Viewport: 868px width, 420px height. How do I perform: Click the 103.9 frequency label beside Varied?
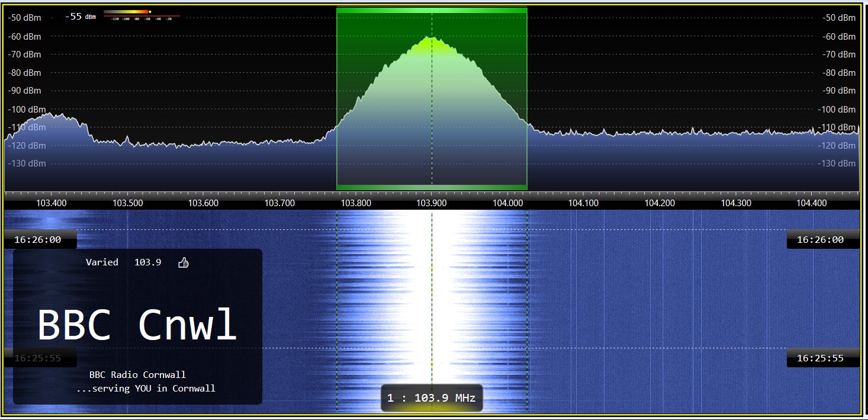(x=149, y=262)
